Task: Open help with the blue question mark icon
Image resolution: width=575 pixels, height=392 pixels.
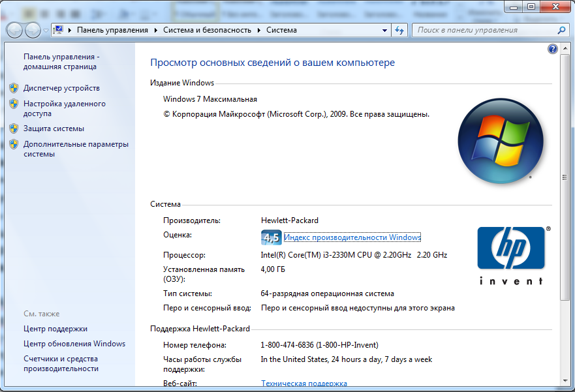Action: pos(553,49)
